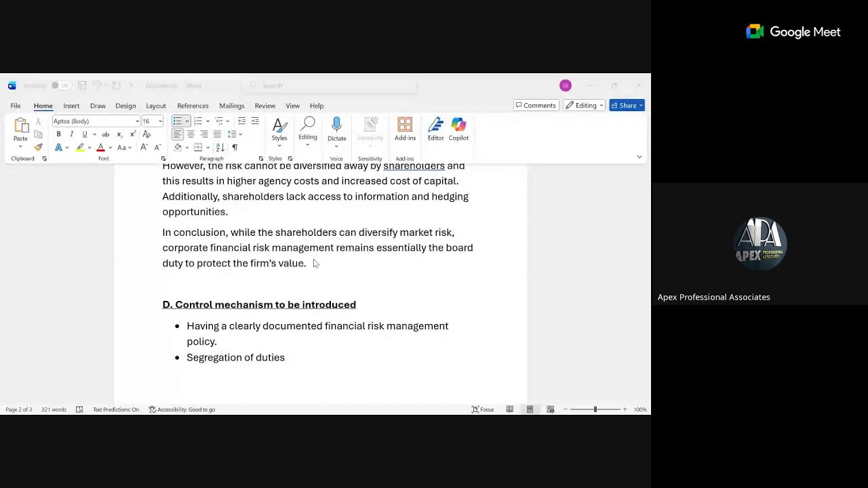Click the Search box in title bar

(x=331, y=85)
